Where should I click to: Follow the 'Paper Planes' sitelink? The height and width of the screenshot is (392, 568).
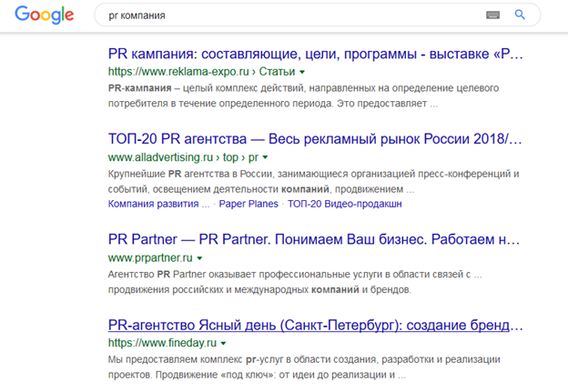pos(248,204)
